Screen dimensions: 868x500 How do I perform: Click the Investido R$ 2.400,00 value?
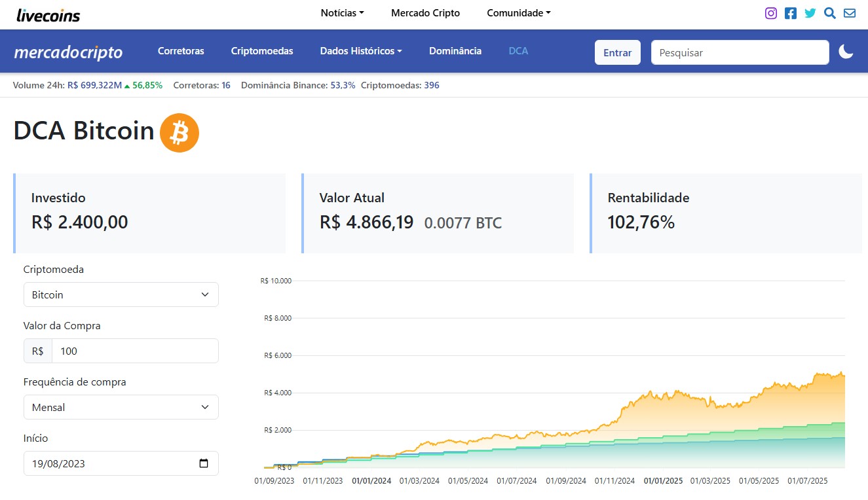click(80, 223)
